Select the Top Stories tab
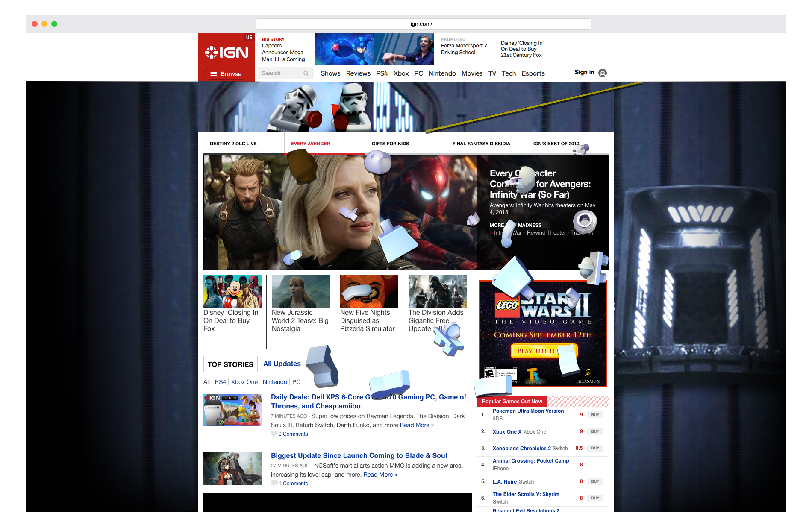Image resolution: width=812 pixels, height=522 pixels. (x=230, y=364)
